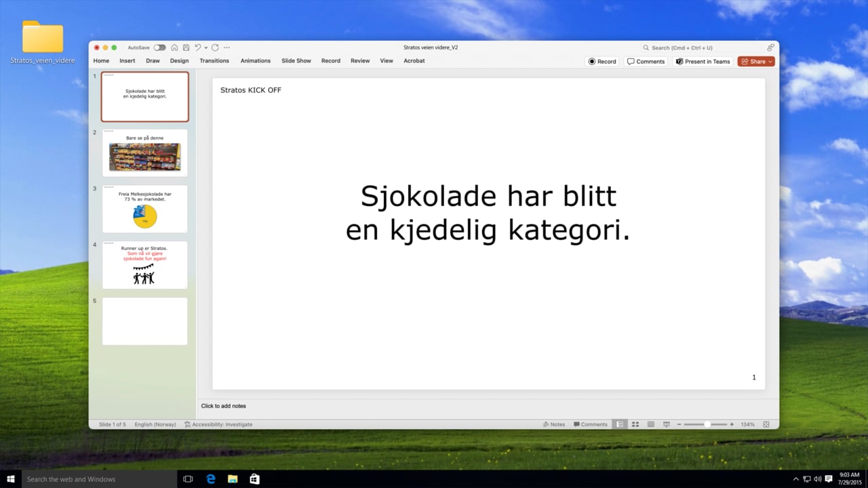Open the Home ribbon tab
The image size is (868, 488).
point(101,61)
